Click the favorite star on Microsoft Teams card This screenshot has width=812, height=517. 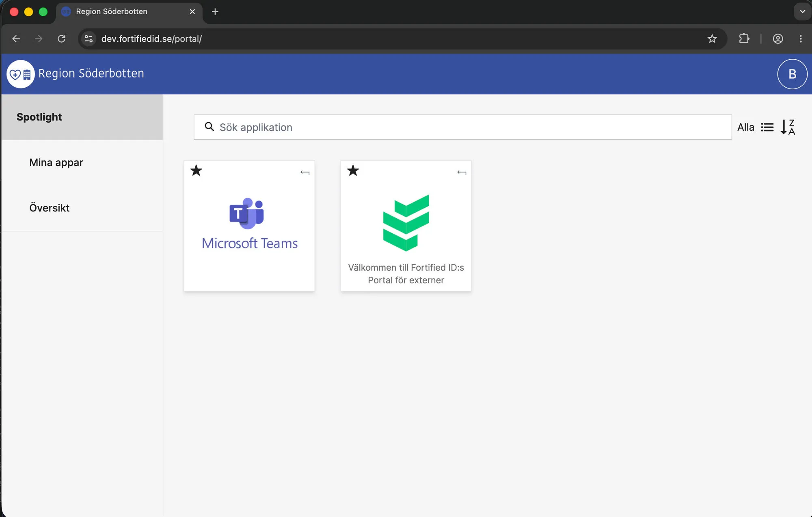point(196,170)
